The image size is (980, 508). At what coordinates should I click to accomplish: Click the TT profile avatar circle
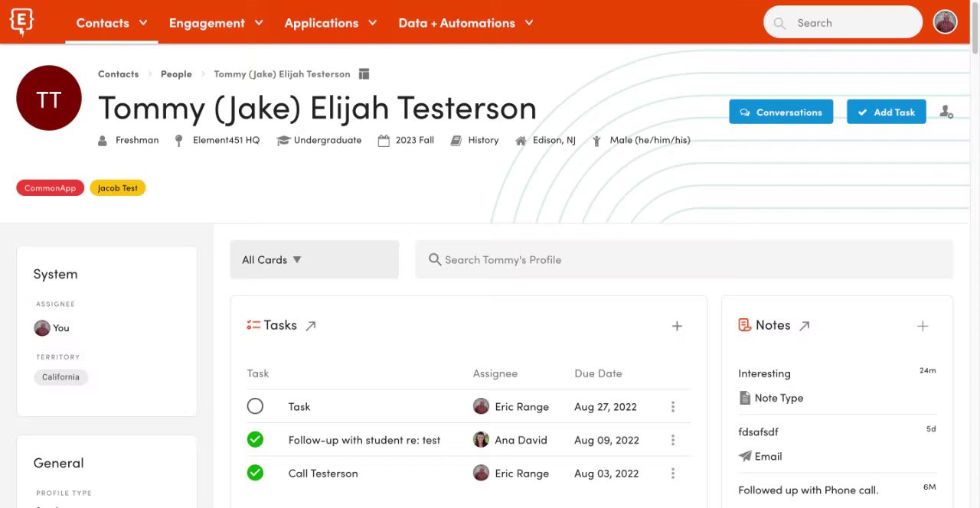(49, 98)
